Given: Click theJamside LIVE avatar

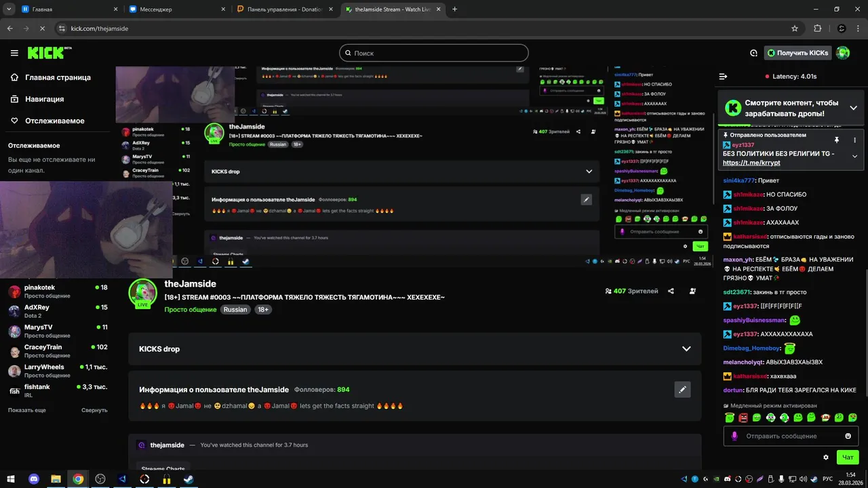Looking at the screenshot, I should pos(143,293).
